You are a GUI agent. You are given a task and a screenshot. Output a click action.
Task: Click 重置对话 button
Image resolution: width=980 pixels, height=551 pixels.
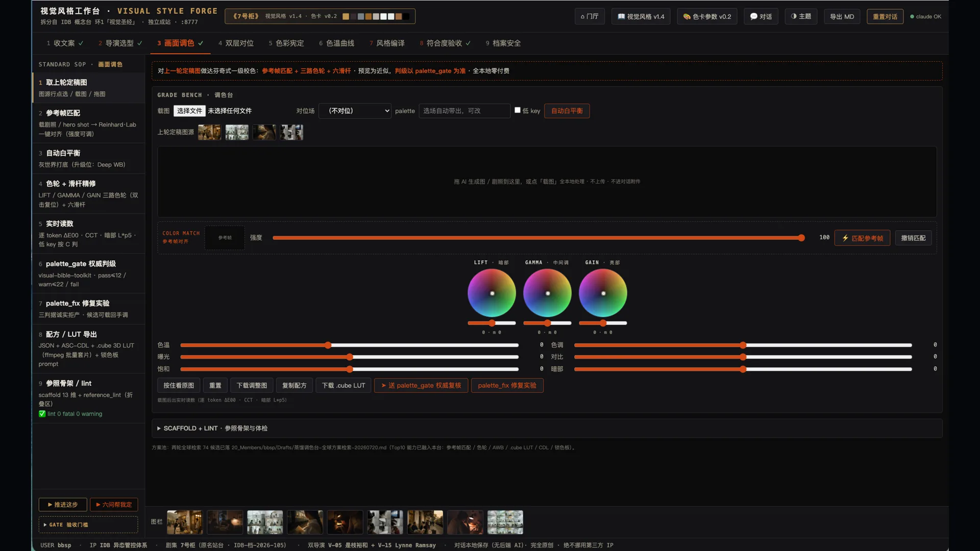click(x=885, y=16)
